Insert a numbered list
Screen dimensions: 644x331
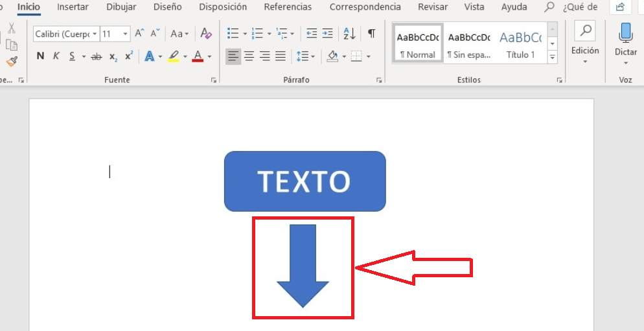[x=257, y=33]
